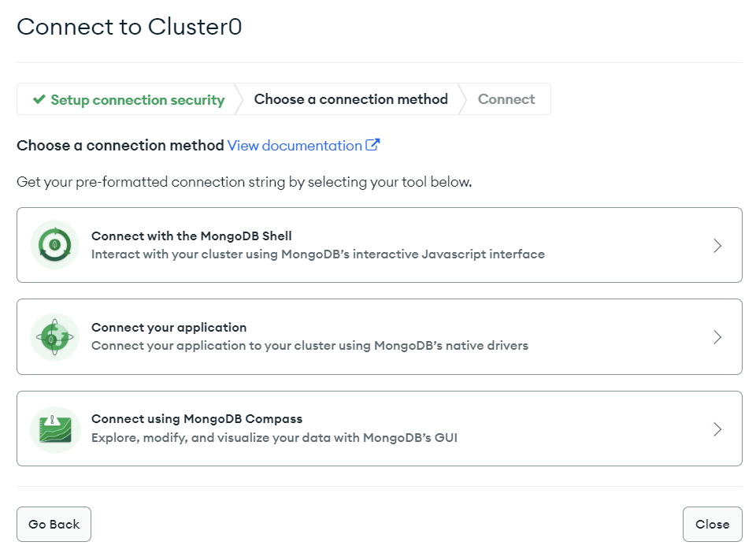756x553 pixels.
Task: Click the MongoDB Compass map icon
Action: coord(55,429)
